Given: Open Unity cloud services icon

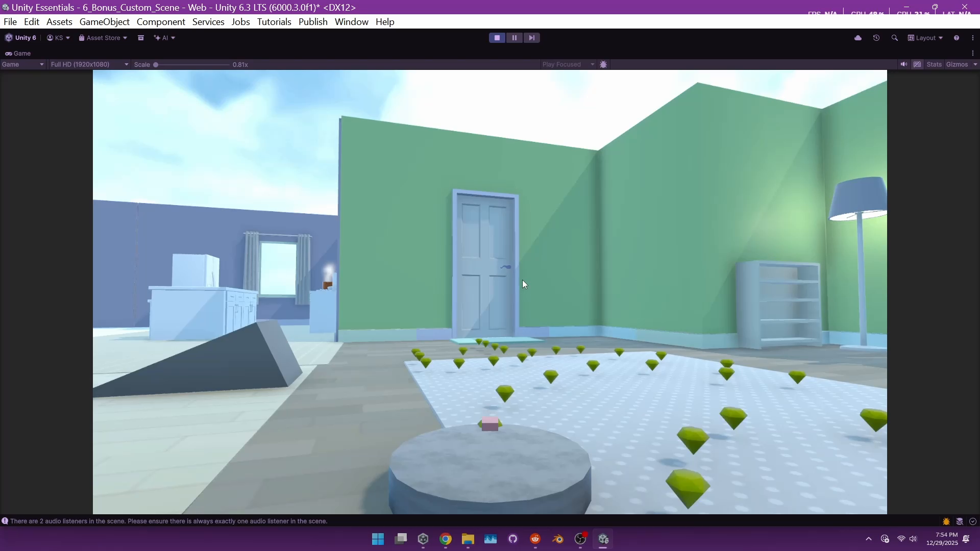Looking at the screenshot, I should click(x=858, y=38).
